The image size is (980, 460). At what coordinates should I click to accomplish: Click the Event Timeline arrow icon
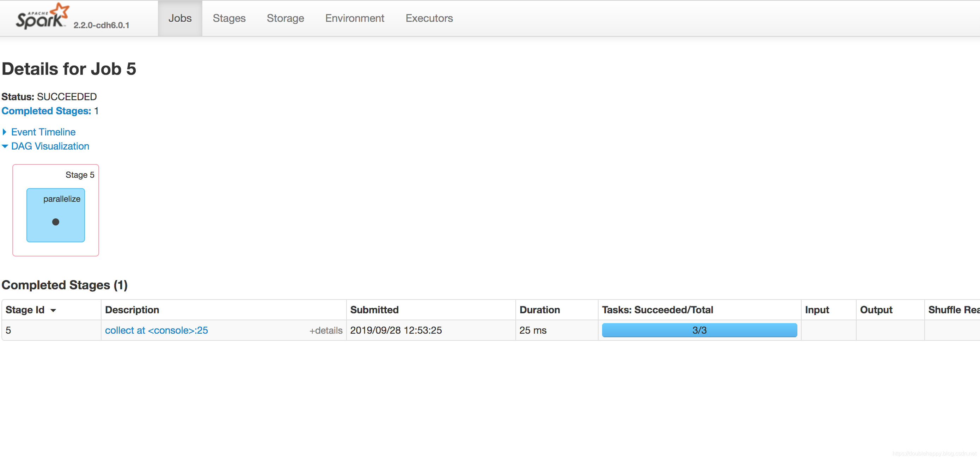point(5,132)
